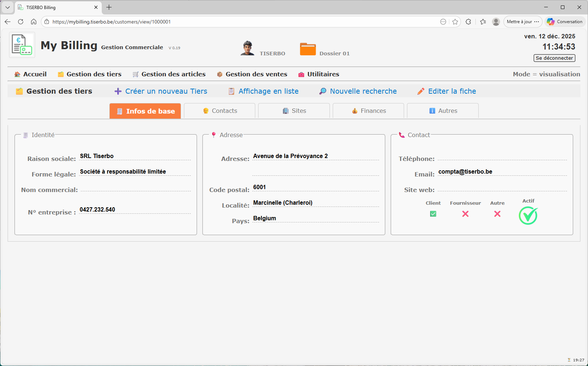588x366 pixels.
Task: Click the My Billing invoice logo icon
Action: (x=22, y=44)
